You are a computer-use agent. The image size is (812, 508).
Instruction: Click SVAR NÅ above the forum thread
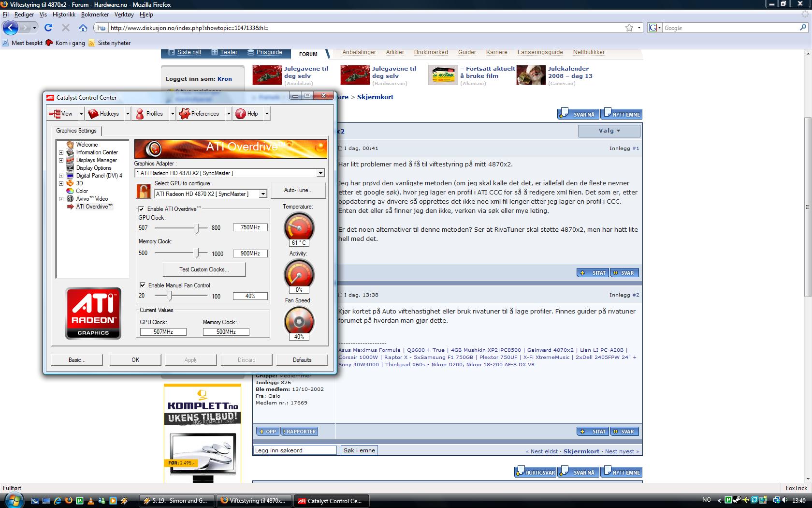[x=579, y=114]
